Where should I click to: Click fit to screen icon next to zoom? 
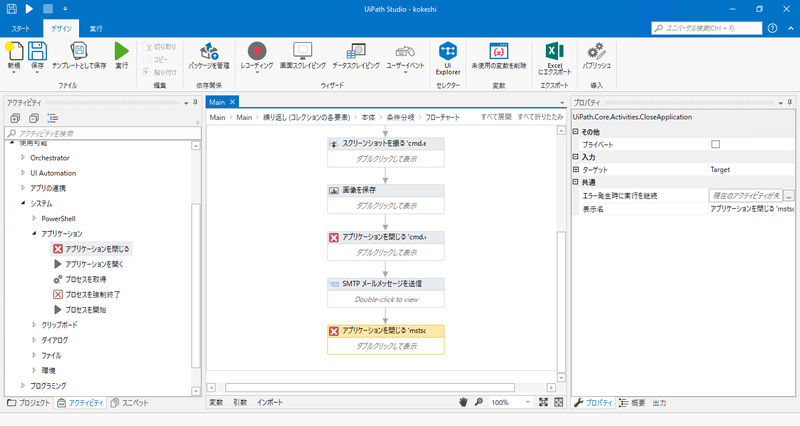click(543, 402)
